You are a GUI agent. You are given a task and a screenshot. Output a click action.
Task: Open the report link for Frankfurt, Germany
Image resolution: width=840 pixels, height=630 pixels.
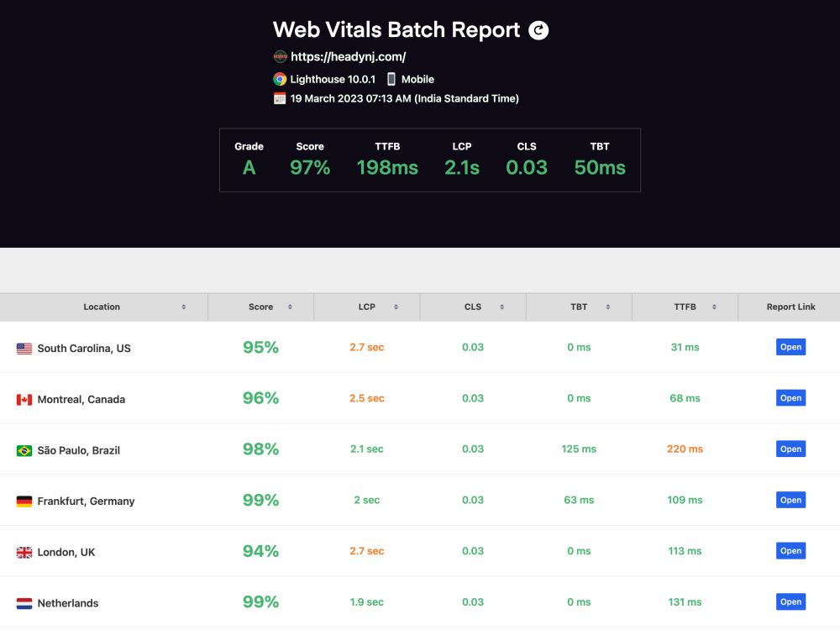790,500
